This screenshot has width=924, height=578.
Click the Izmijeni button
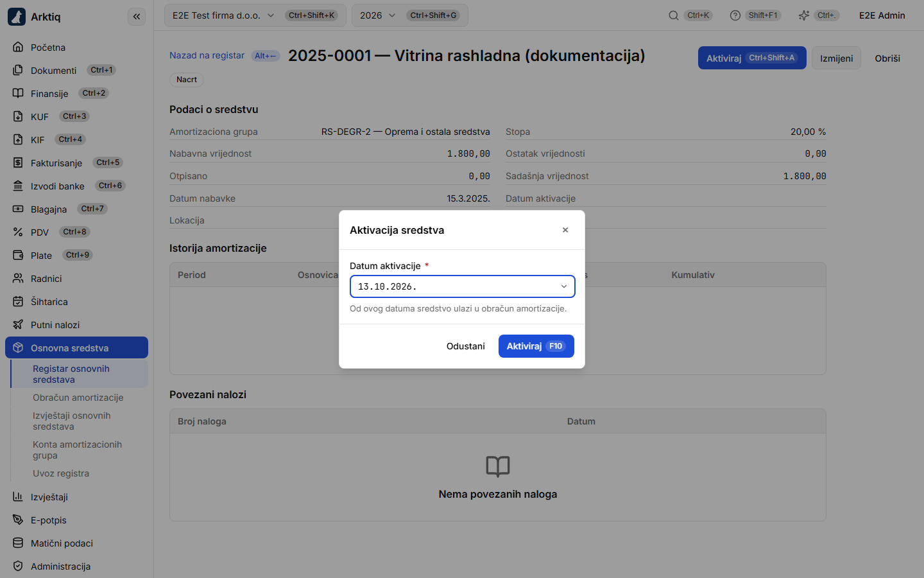(x=836, y=58)
